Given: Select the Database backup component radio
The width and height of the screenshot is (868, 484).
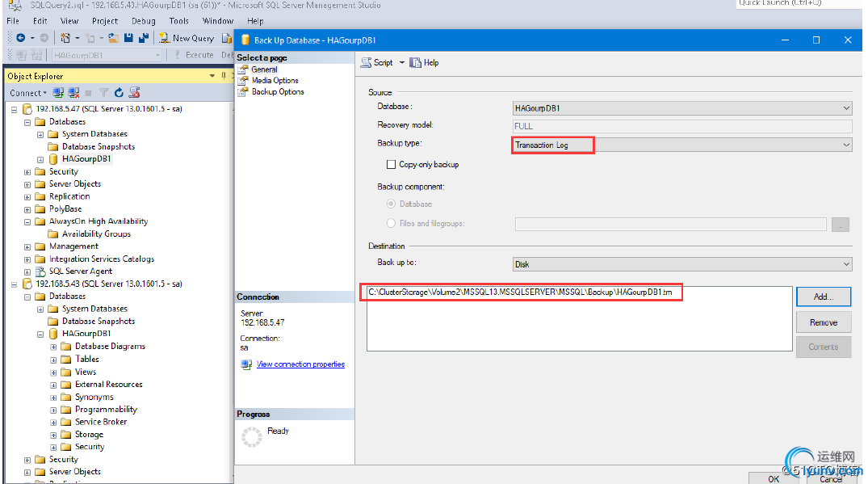Looking at the screenshot, I should pyautogui.click(x=392, y=204).
